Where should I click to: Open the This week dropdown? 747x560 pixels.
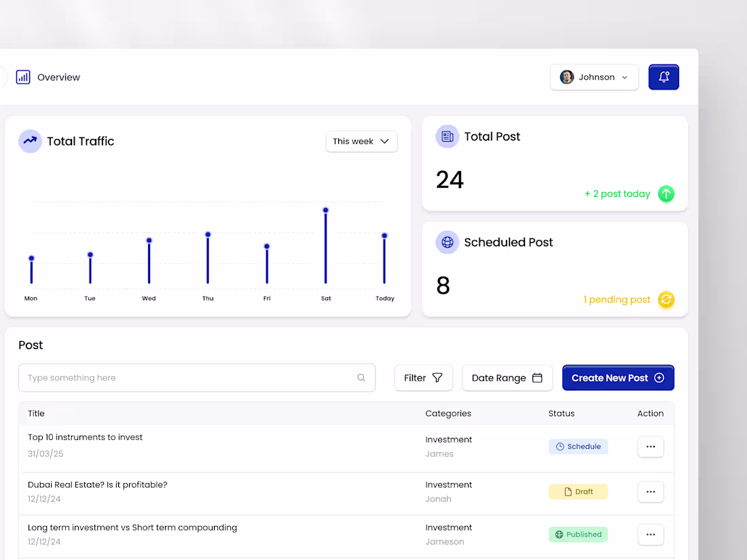pos(361,141)
